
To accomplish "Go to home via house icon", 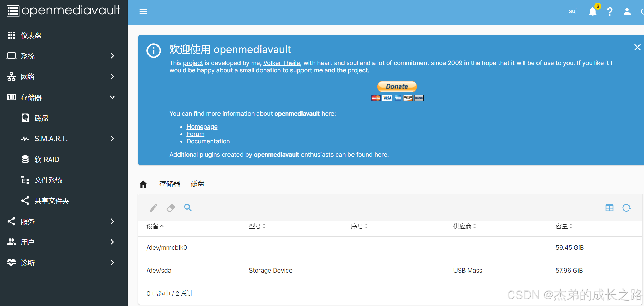I will [143, 184].
